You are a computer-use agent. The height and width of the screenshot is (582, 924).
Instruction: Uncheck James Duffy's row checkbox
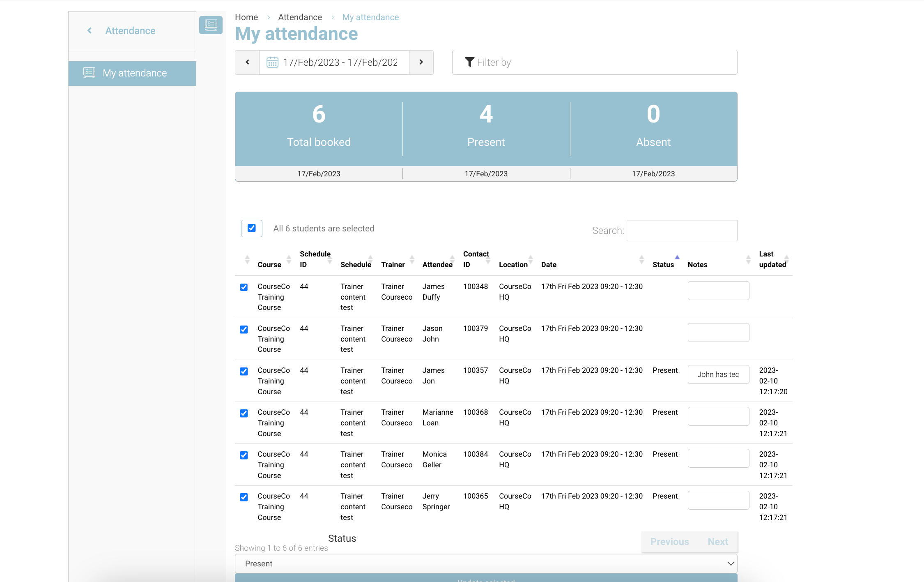[x=244, y=287]
